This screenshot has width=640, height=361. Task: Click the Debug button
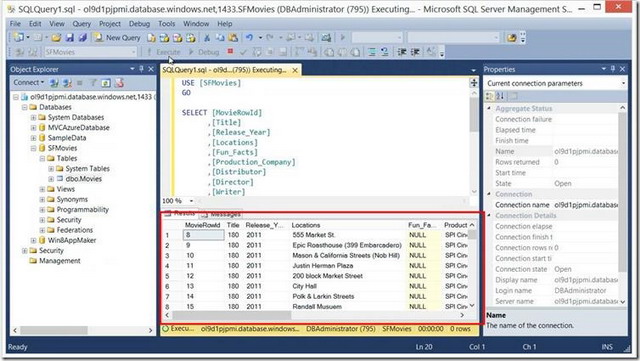tap(204, 52)
